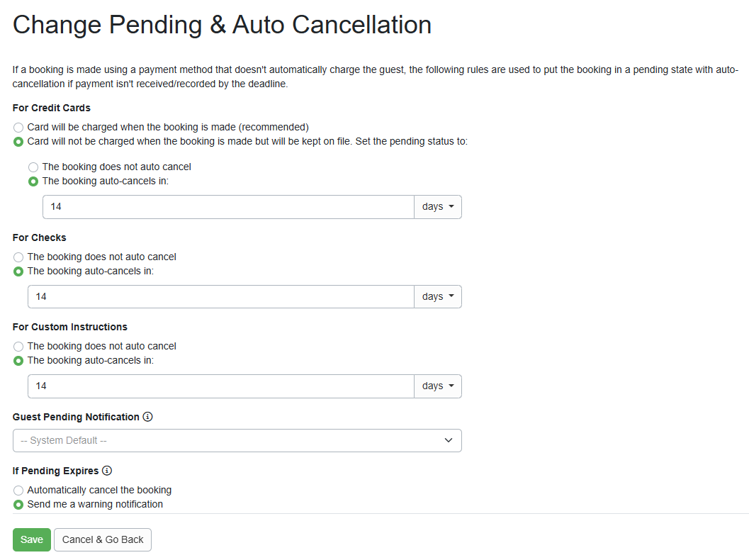Enable auto-cancel option under Credit Cards
Viewport: 749px width, 560px height.
33,181
